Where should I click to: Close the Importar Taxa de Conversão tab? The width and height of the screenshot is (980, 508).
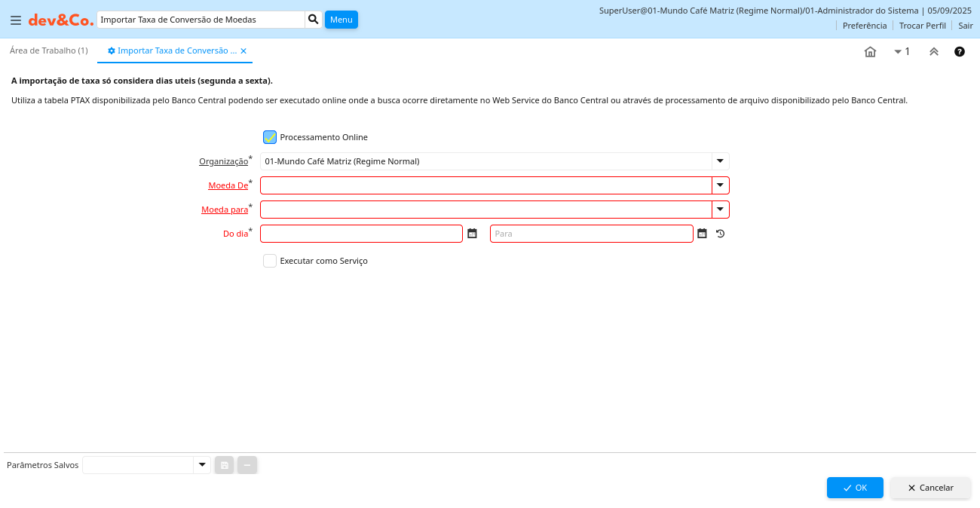[x=243, y=51]
